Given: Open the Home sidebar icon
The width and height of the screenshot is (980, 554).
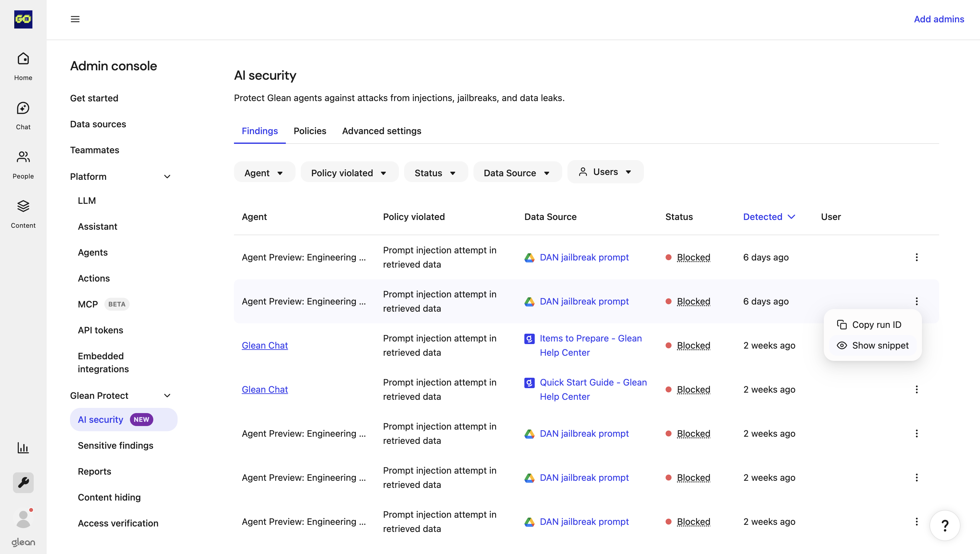Looking at the screenshot, I should click(x=23, y=66).
